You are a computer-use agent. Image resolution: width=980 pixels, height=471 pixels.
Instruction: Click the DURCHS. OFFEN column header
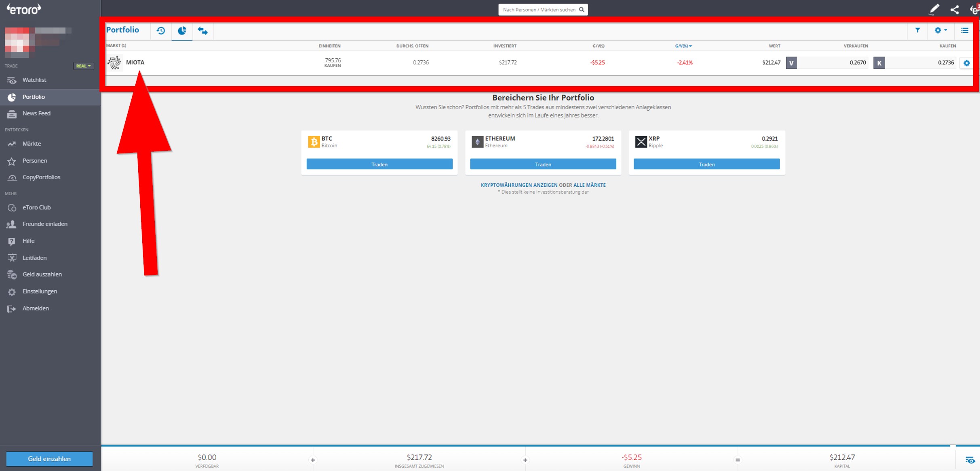pyautogui.click(x=412, y=46)
